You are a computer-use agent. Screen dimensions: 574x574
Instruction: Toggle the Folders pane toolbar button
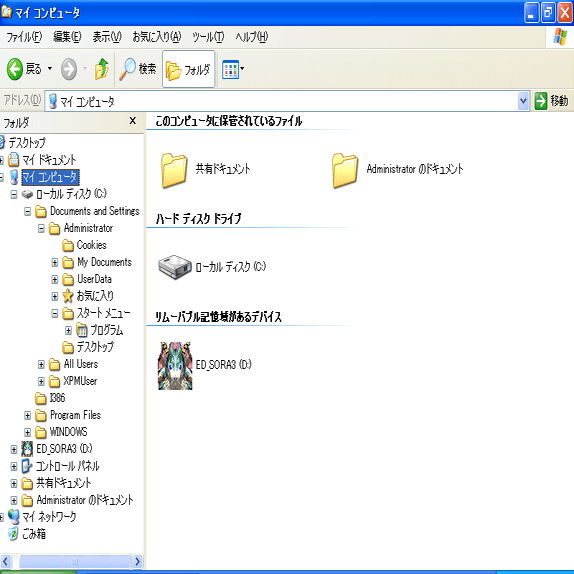pos(188,69)
